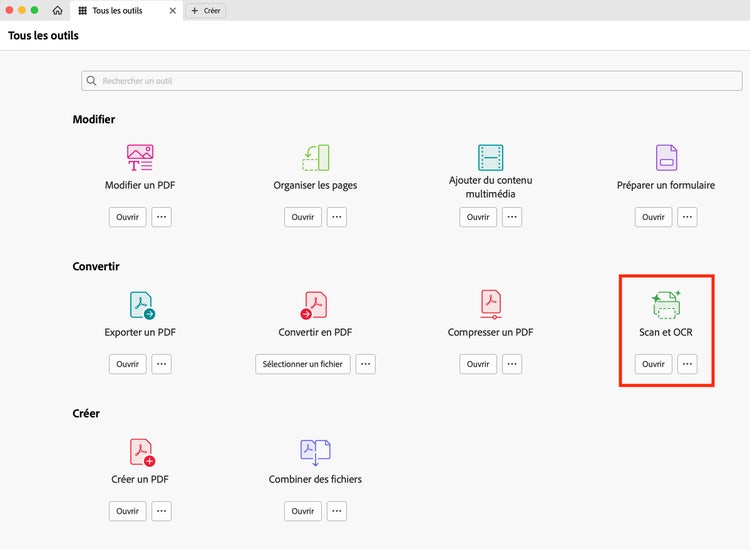Close the Tous les outils tab
The width and height of the screenshot is (750, 550).
click(x=173, y=10)
